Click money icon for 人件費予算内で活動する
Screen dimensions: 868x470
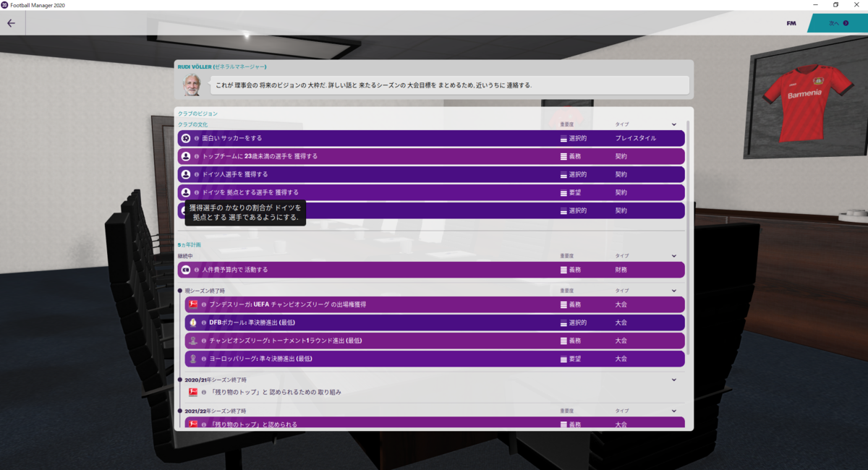point(186,270)
